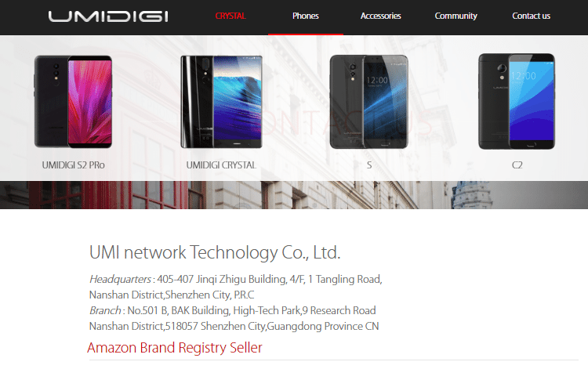Image resolution: width=588 pixels, height=369 pixels.
Task: Click the UMI network Technology Co., Ltd. heading
Action: (215, 253)
